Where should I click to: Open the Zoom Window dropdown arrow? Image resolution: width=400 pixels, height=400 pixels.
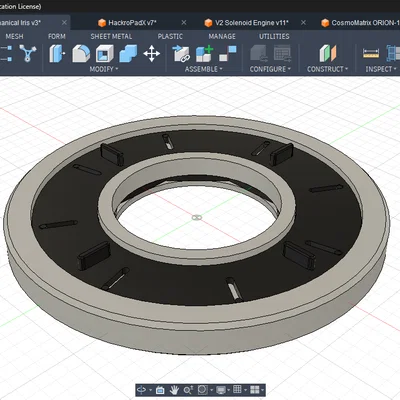coord(211,390)
